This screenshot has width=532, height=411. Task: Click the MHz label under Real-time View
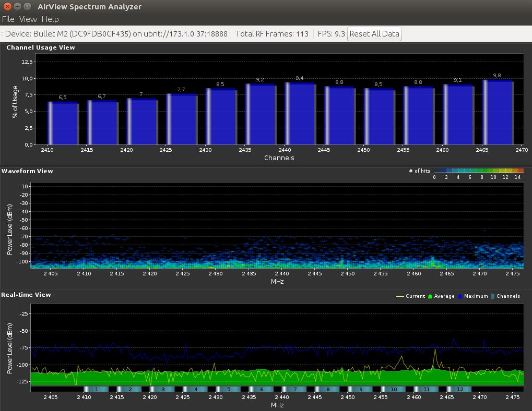tap(277, 405)
